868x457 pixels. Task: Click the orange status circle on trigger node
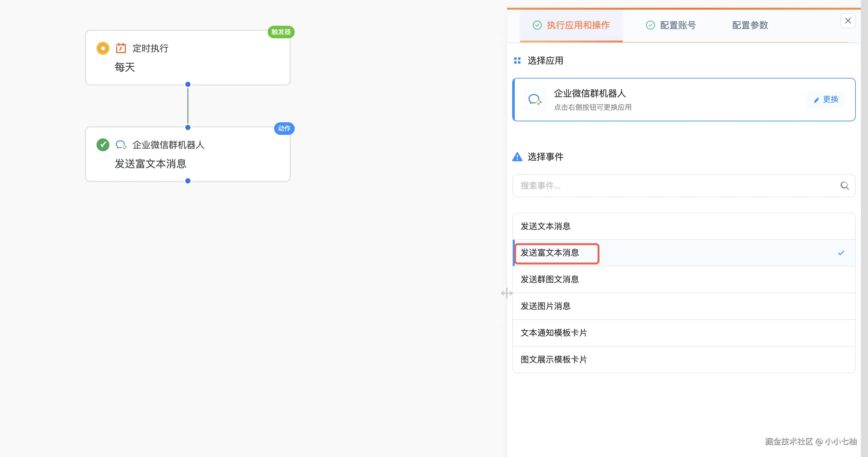click(x=103, y=48)
